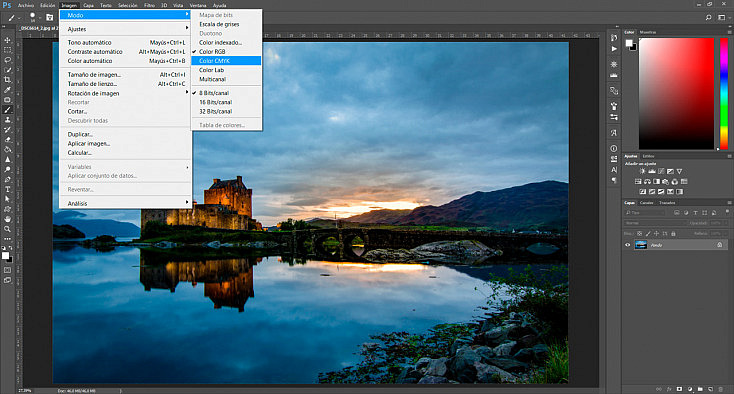The height and width of the screenshot is (394, 734).
Task: Open the Archivo menu
Action: (x=26, y=5)
